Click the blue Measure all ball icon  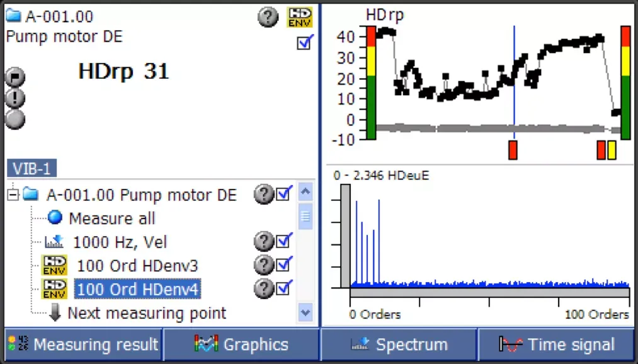[x=55, y=218]
